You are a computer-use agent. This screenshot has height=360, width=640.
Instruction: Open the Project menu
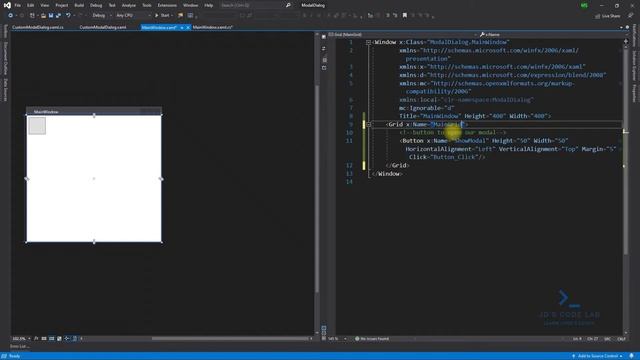62,5
